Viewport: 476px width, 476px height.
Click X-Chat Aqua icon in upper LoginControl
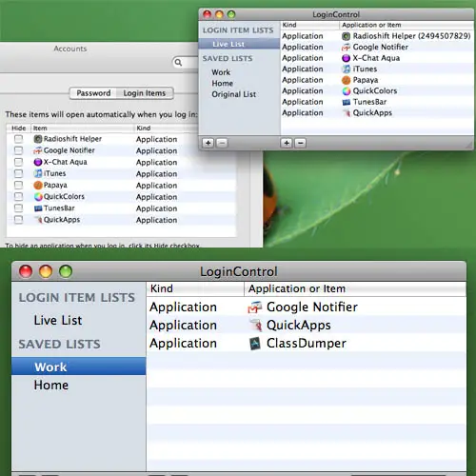pyautogui.click(x=346, y=58)
